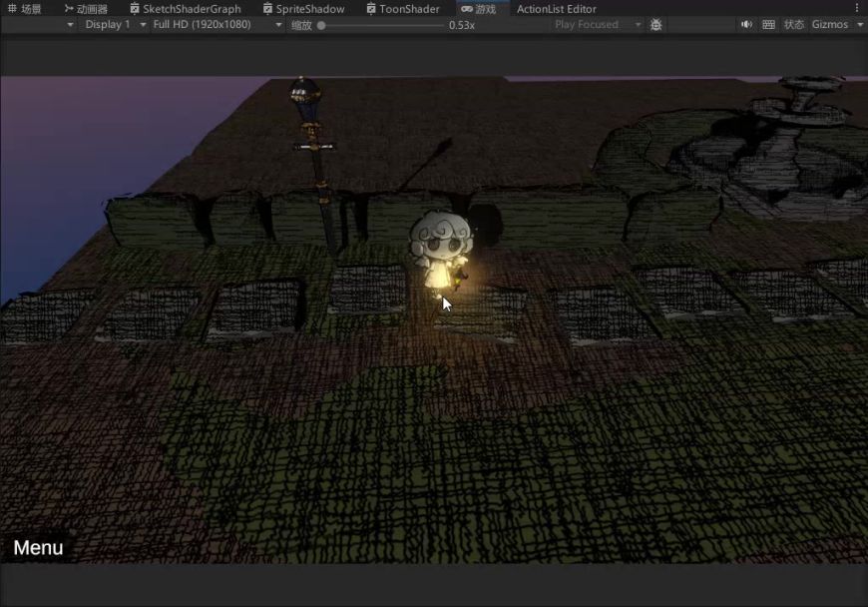Open the three-dot panel options menu
The image size is (868, 607).
[856, 8]
